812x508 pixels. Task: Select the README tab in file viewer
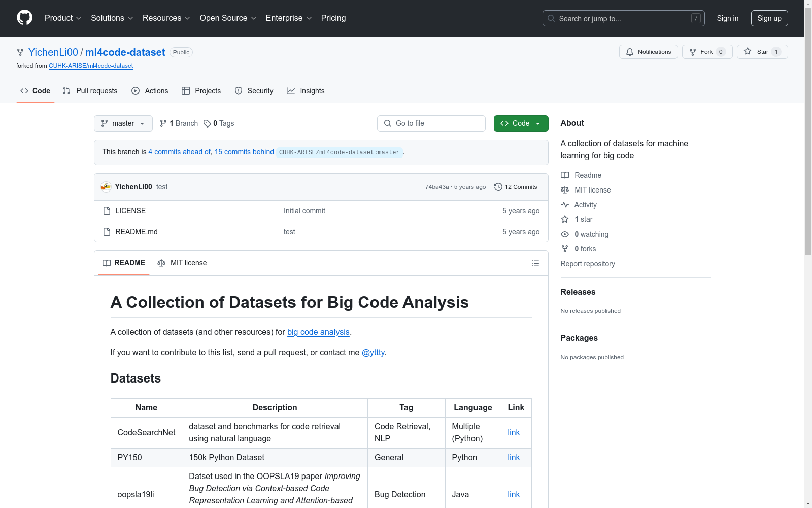point(124,263)
